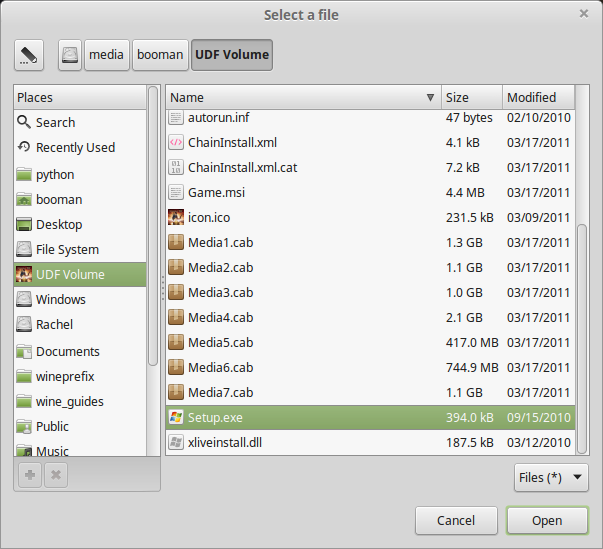The width and height of the screenshot is (603, 549).
Task: Click the plus add-bookmark icon
Action: (30, 475)
